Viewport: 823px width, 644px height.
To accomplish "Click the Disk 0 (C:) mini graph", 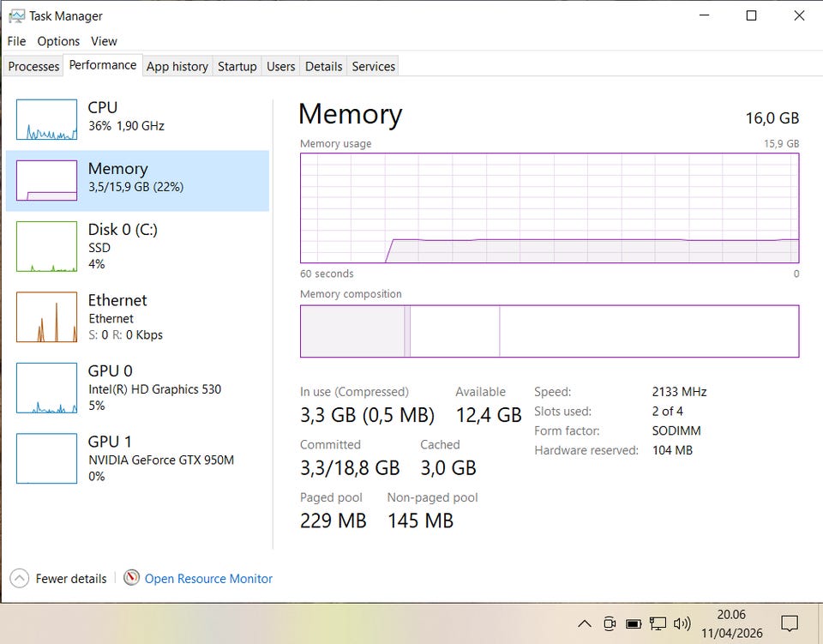I will coord(46,246).
